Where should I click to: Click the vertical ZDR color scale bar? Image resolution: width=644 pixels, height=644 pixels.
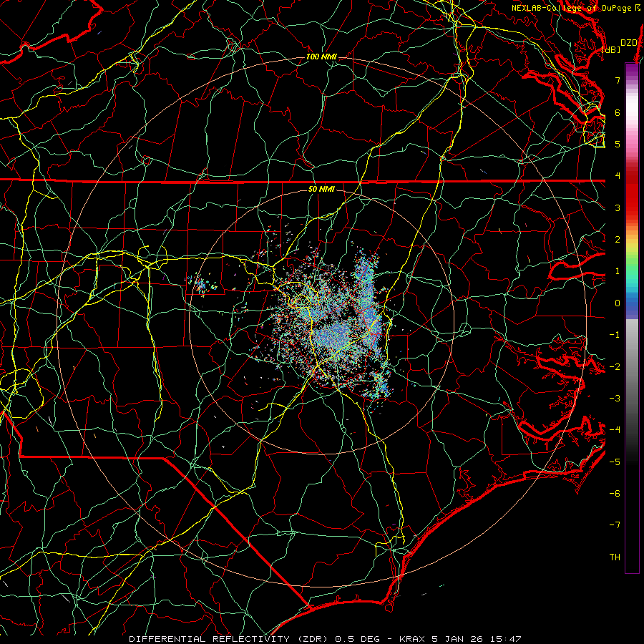[632, 318]
